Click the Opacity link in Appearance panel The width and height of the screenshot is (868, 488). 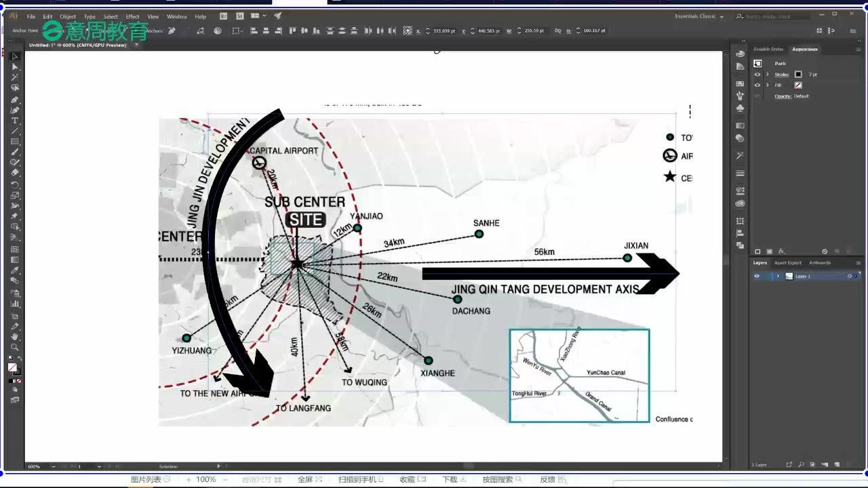pos(783,96)
